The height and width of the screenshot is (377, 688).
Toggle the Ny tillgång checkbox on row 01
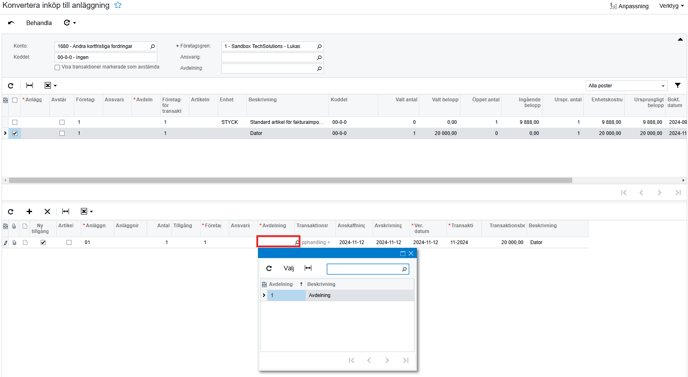click(43, 242)
